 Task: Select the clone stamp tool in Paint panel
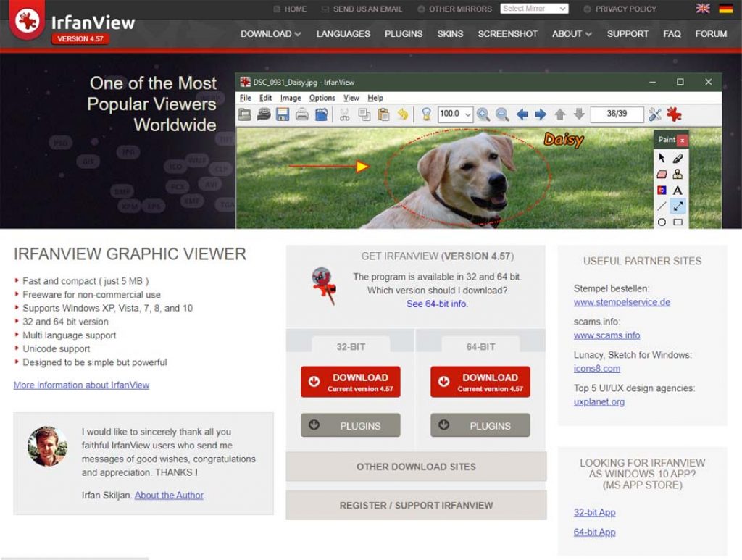[678, 174]
